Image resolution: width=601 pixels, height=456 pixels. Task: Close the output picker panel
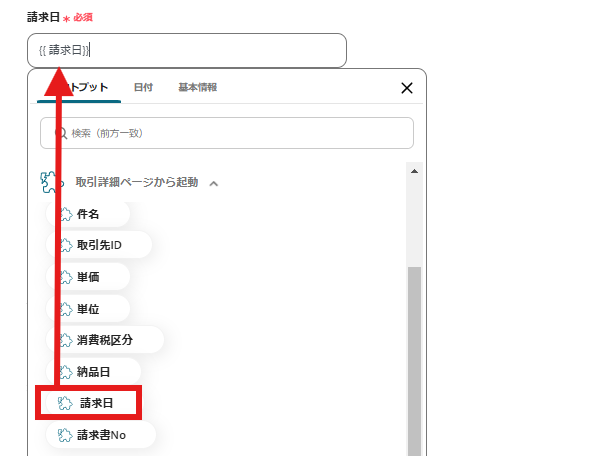407,88
